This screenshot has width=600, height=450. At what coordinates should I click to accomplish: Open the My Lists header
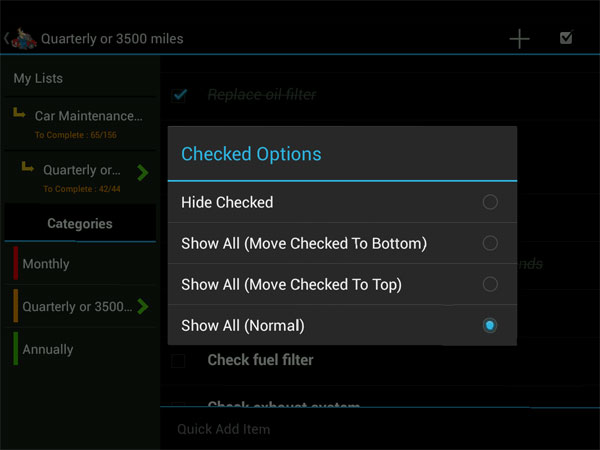tap(37, 78)
